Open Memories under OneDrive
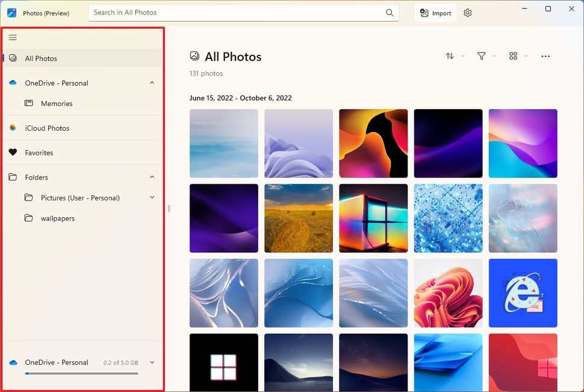The image size is (584, 392). 57,103
